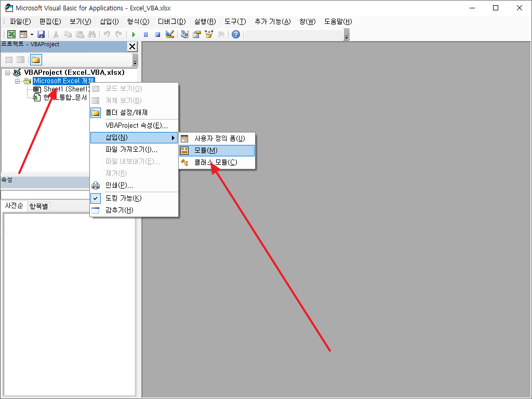The image size is (532, 399).
Task: Select Sheet1 (Sheet1) in the project tree
Action: [x=66, y=89]
